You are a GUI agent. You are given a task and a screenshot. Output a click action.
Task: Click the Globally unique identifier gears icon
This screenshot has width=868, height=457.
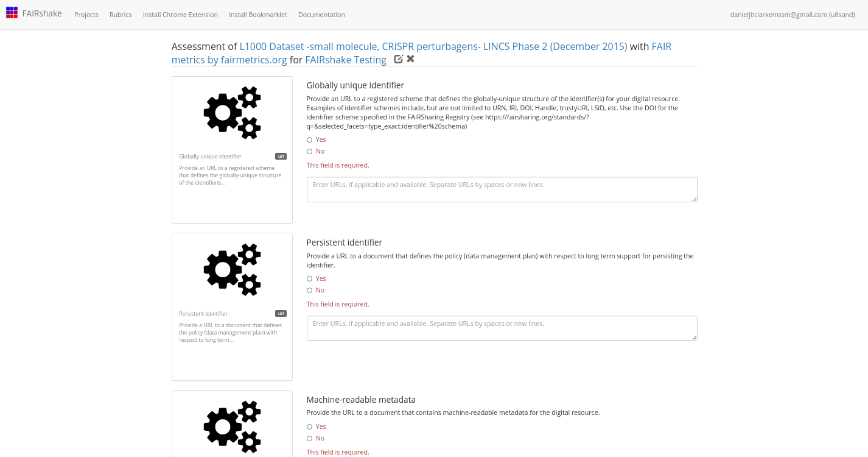232,113
